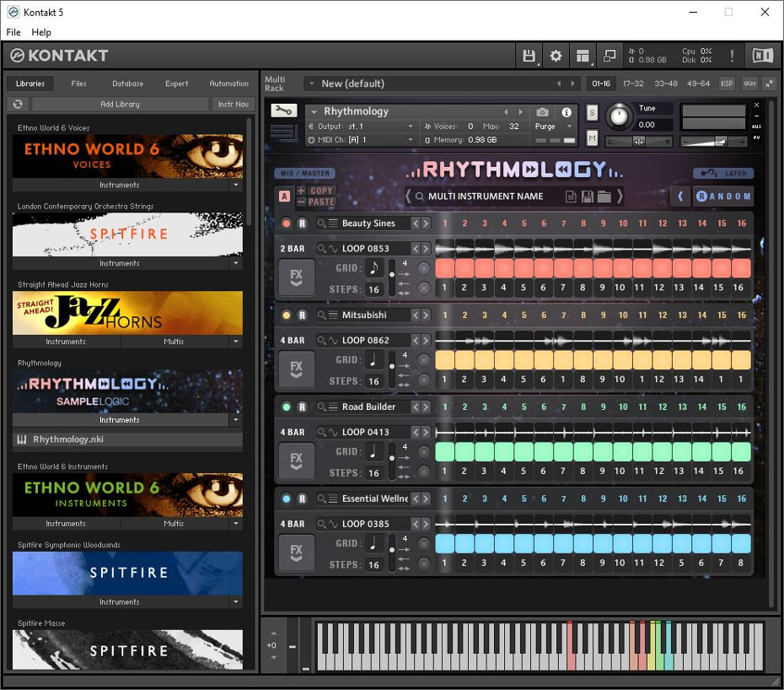Viewport: 784px width, 690px height.
Task: Click the eighth-note grid icon for LOOP 0853
Action: [374, 268]
